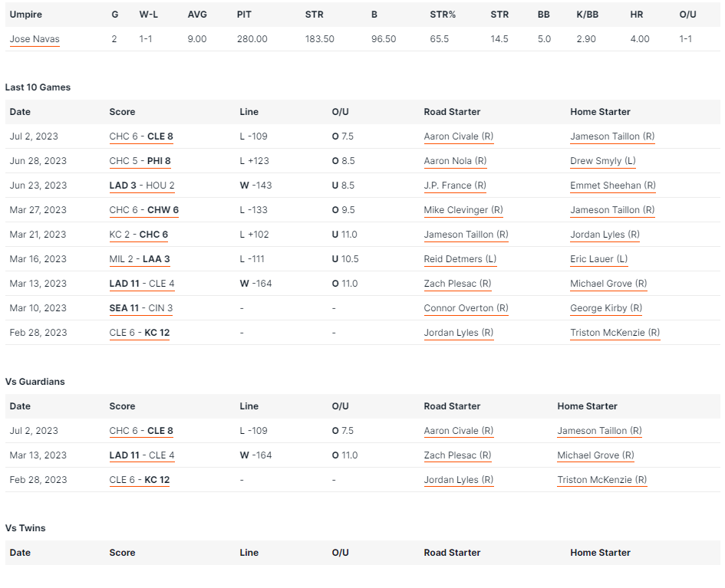Open Reid Detmers pitcher page
The width and height of the screenshot is (725, 588).
coord(460,259)
